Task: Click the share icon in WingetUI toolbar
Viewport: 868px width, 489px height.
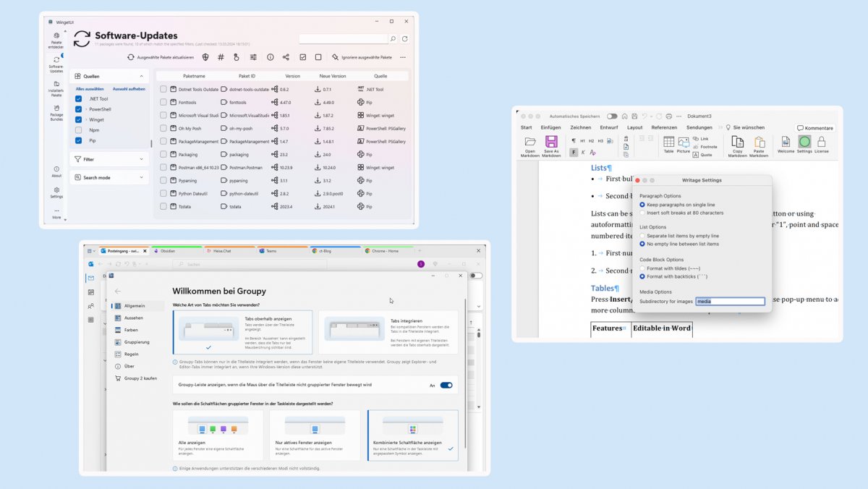Action: pyautogui.click(x=286, y=57)
